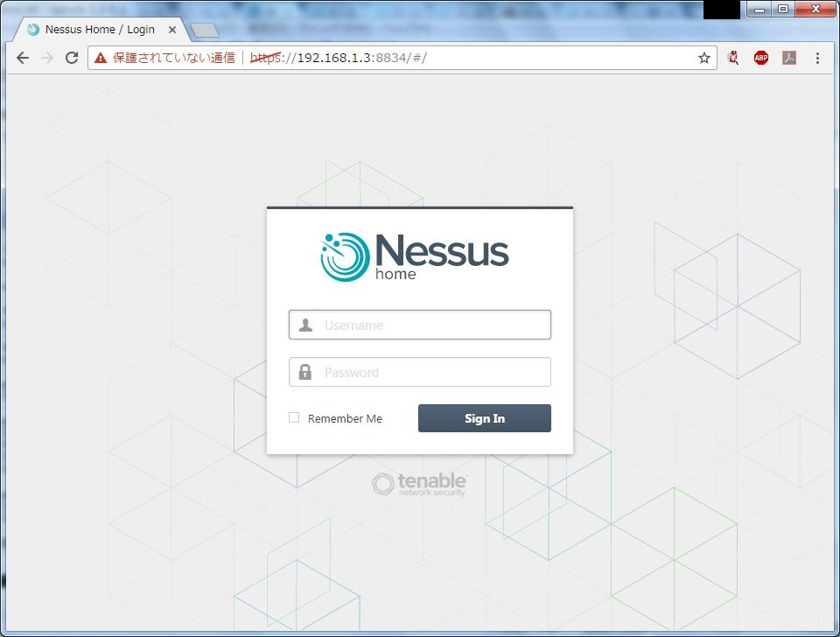Click the Nessus favicon on the tab

33,30
